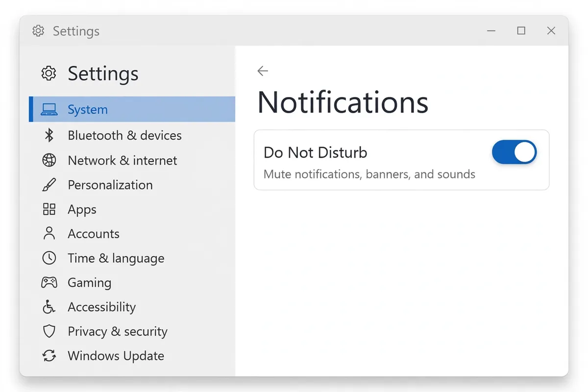Click the Bluetooth icon in sidebar

click(x=49, y=135)
